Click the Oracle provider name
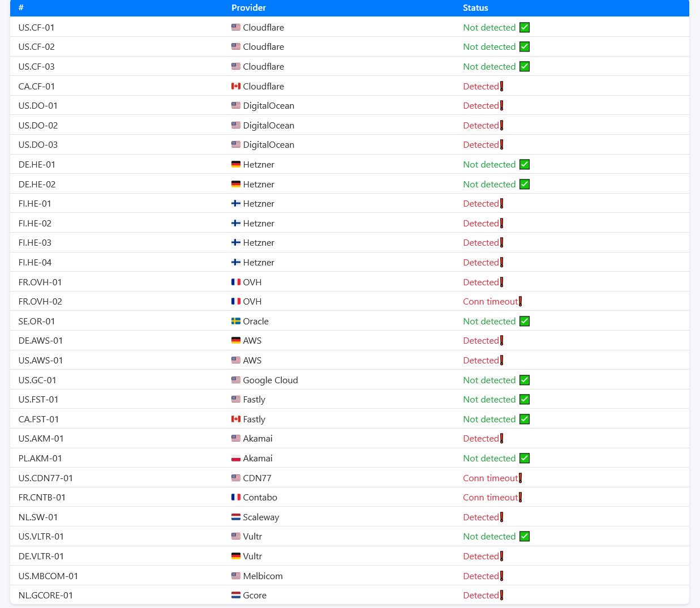 [x=256, y=321]
